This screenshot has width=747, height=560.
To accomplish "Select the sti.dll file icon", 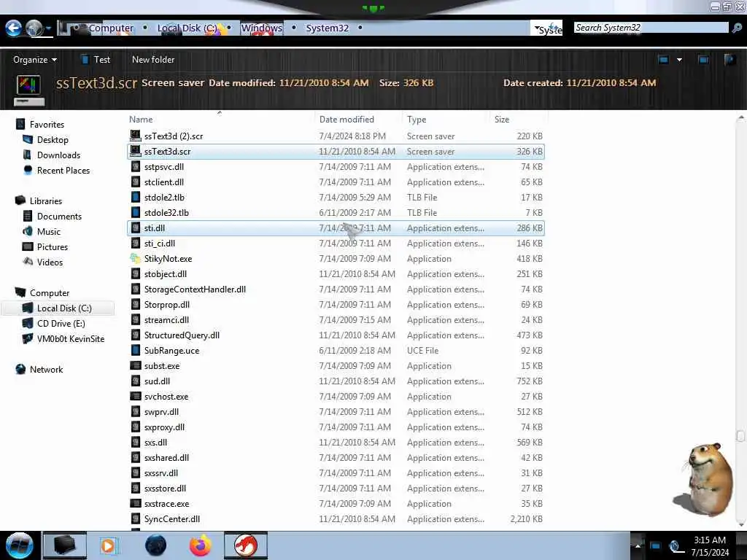I will [x=135, y=227].
